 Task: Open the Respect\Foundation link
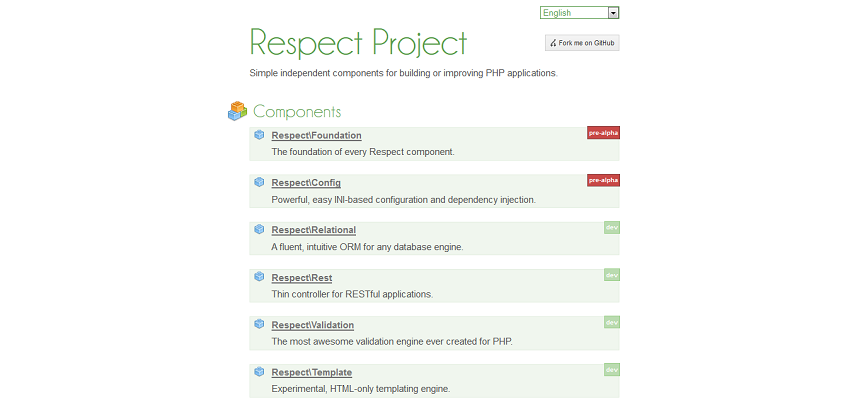pyautogui.click(x=317, y=135)
